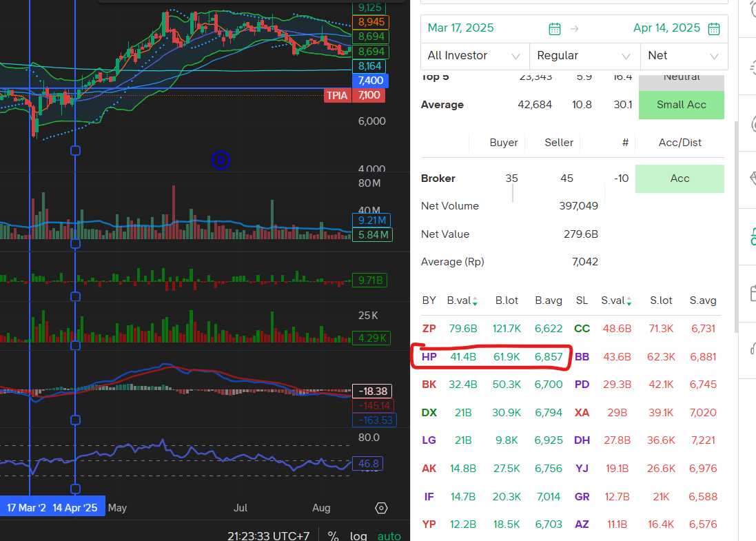
Task: Open the Regular market dropdown
Action: coord(584,56)
